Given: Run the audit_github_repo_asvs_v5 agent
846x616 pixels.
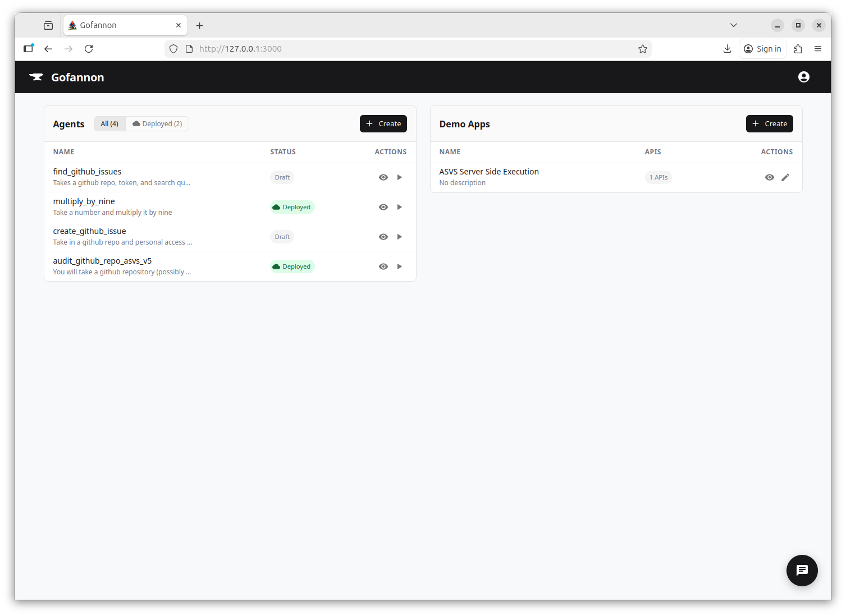Looking at the screenshot, I should tap(399, 266).
